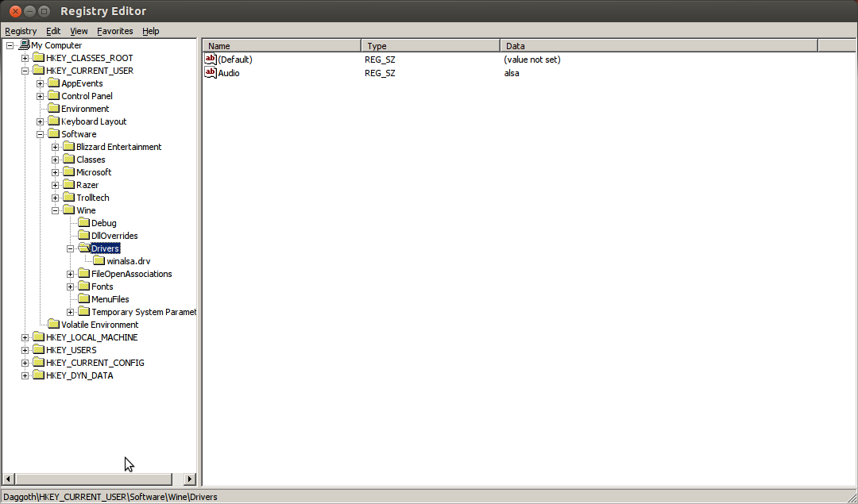Click the AppEvents folder icon
This screenshot has width=858, height=504.
(x=54, y=83)
